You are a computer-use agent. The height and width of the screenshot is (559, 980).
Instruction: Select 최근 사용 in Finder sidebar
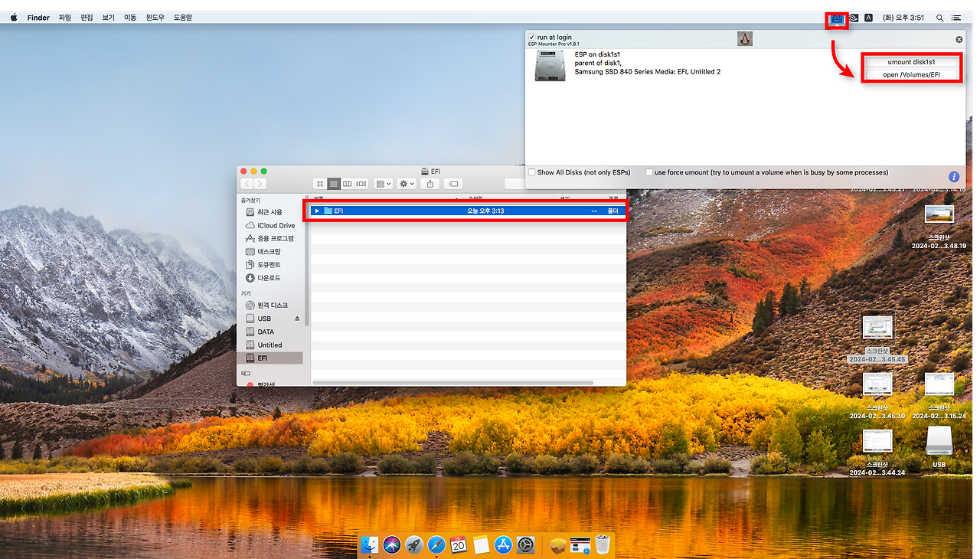(x=269, y=212)
